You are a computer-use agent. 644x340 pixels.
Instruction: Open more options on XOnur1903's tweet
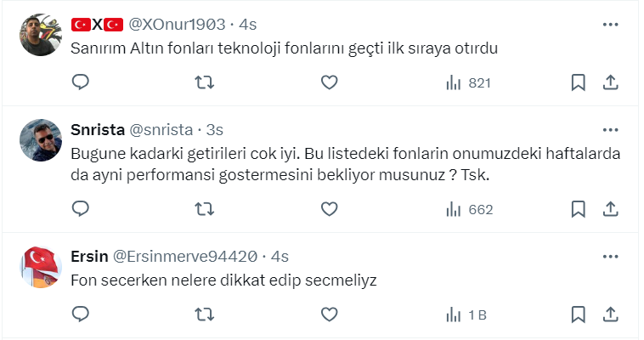coord(610,25)
